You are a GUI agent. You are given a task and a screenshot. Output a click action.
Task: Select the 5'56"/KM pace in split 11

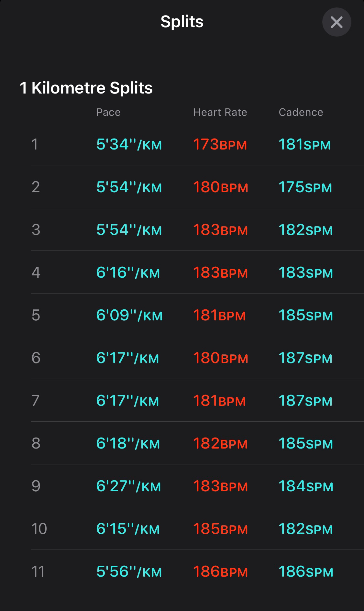click(129, 572)
